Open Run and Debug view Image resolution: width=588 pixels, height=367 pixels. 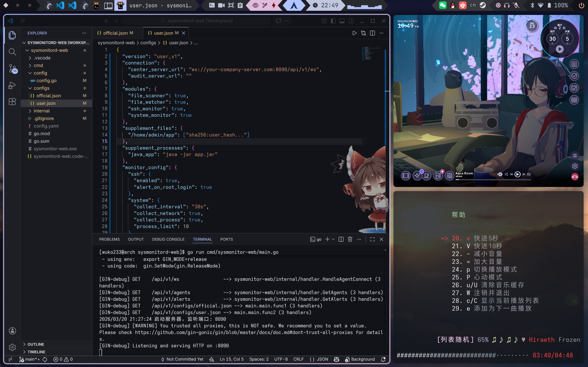12,85
